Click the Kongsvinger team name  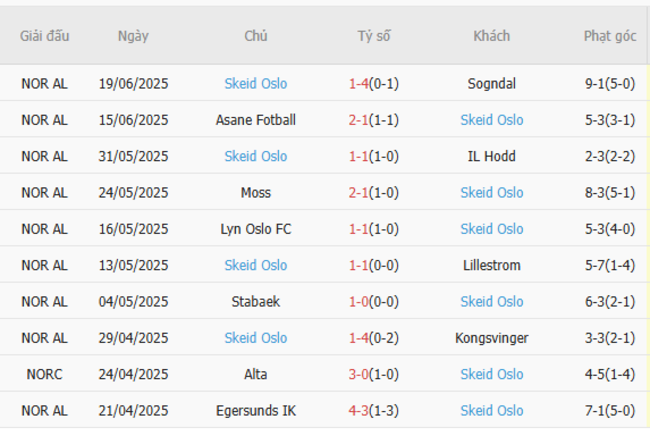point(491,338)
